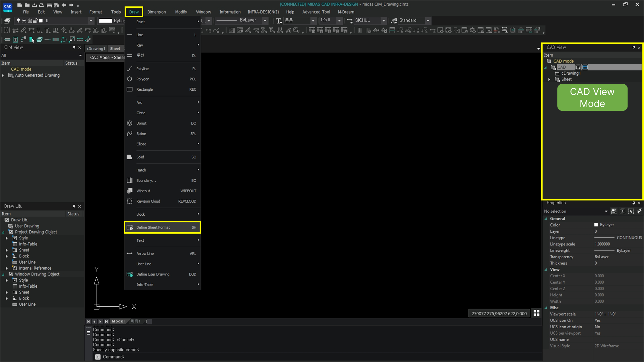The height and width of the screenshot is (362, 644).
Task: Open the text font dropdown
Action: (x=313, y=21)
